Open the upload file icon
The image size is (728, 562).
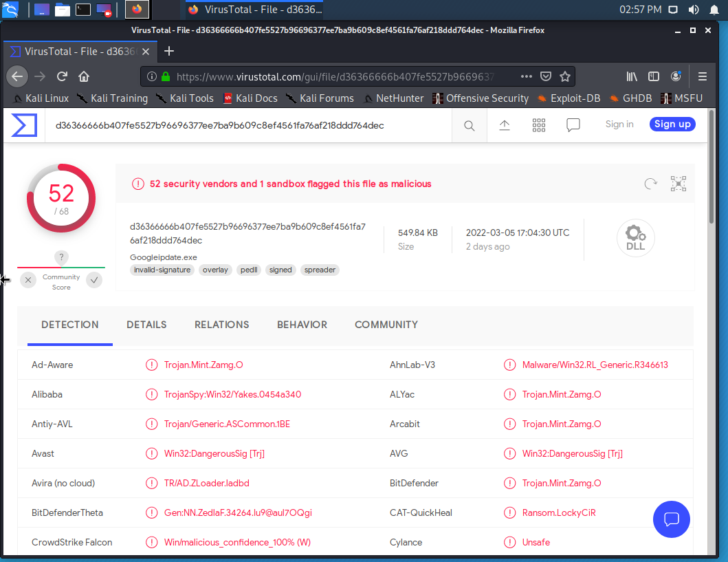pyautogui.click(x=504, y=125)
